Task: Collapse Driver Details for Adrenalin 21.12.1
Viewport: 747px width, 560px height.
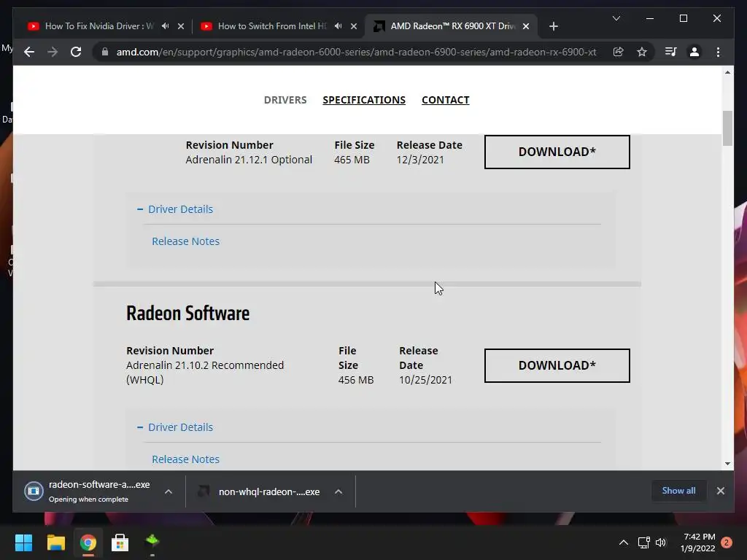Action: pos(175,209)
